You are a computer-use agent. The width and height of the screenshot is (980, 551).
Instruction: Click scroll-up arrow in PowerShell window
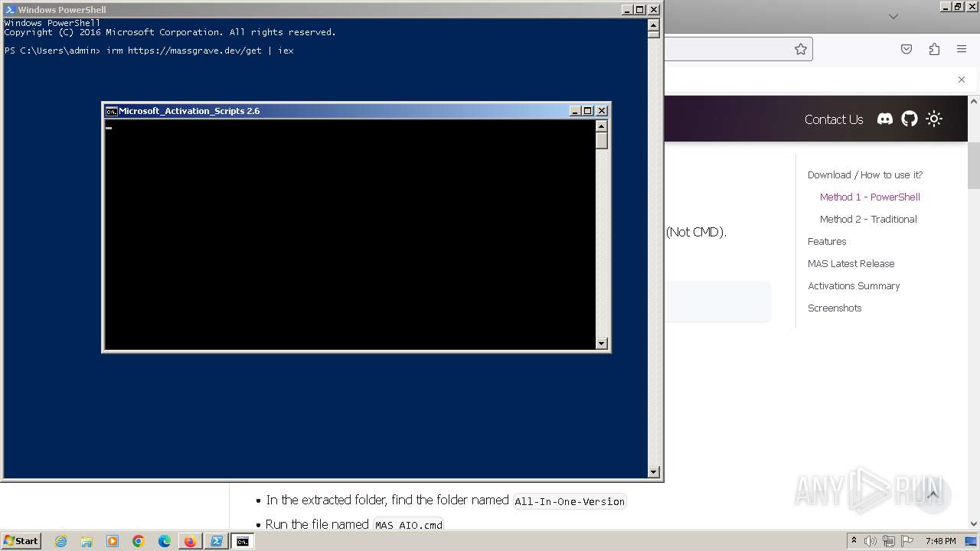pos(654,24)
